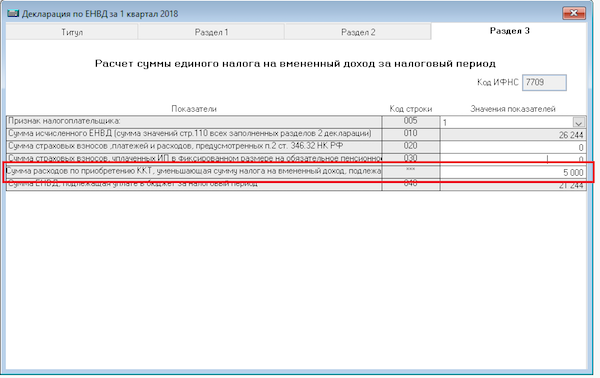Click row code 010
The image size is (600, 378).
click(x=411, y=134)
